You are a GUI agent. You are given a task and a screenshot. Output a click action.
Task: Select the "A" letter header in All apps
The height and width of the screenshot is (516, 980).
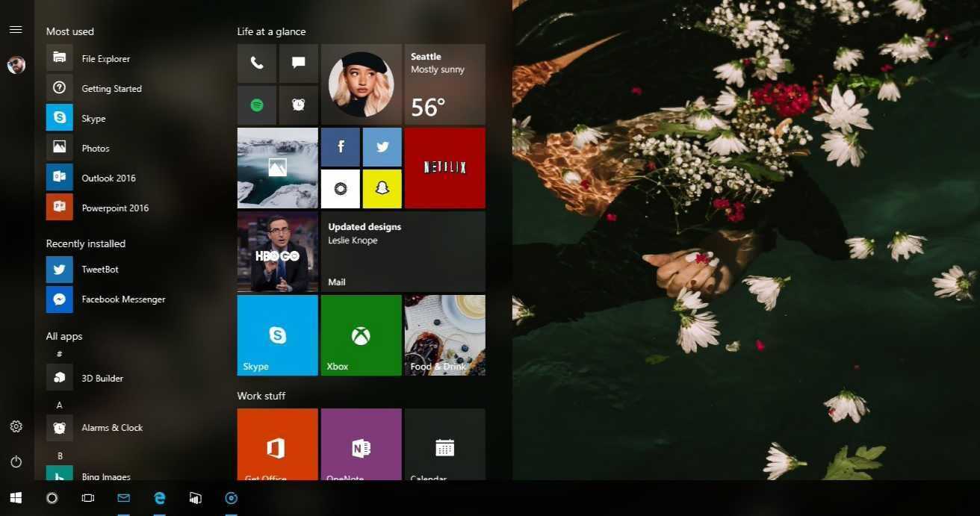pyautogui.click(x=60, y=405)
